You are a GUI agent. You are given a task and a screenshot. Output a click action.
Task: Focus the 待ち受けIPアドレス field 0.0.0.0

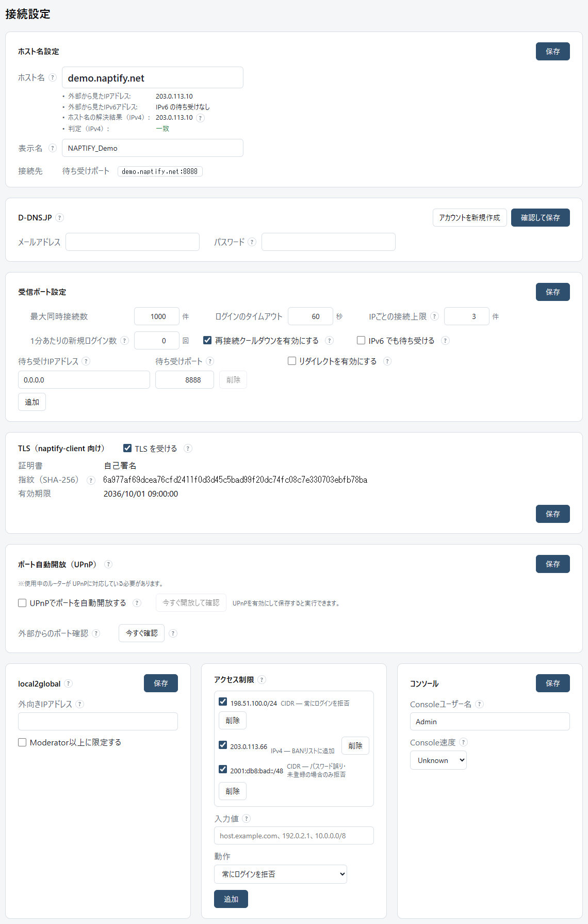[x=84, y=380]
